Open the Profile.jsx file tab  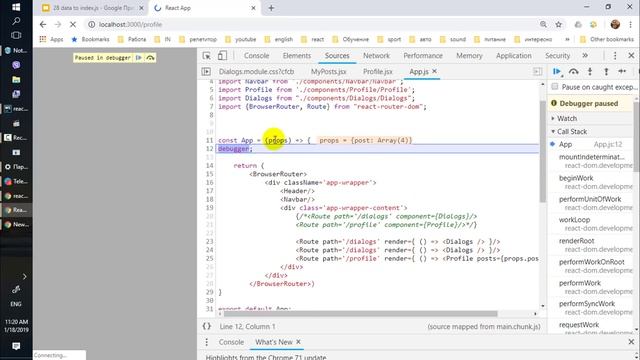pyautogui.click(x=378, y=72)
